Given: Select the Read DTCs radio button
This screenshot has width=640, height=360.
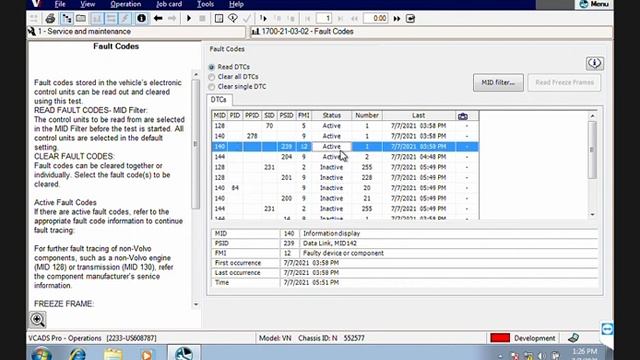Looking at the screenshot, I should 211,67.
